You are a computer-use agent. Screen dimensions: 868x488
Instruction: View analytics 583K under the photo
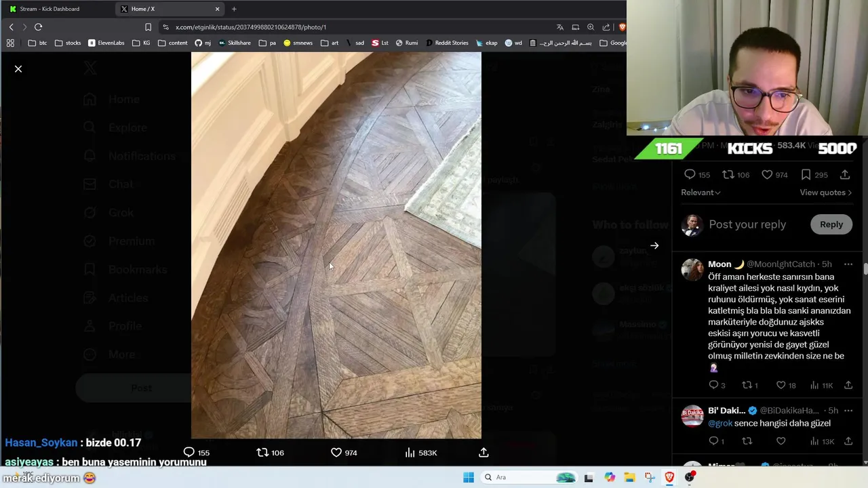tap(420, 452)
